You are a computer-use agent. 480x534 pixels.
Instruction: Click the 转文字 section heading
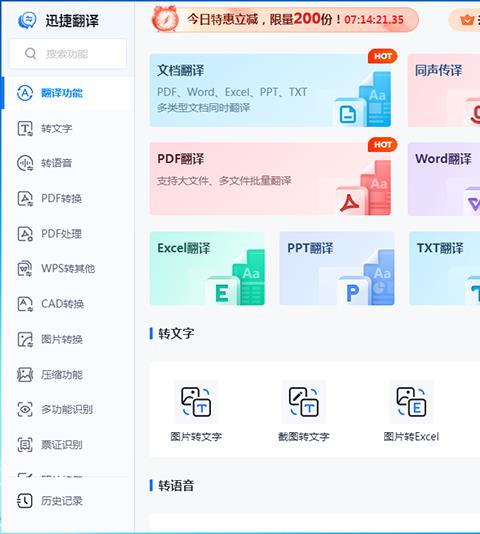pos(176,333)
